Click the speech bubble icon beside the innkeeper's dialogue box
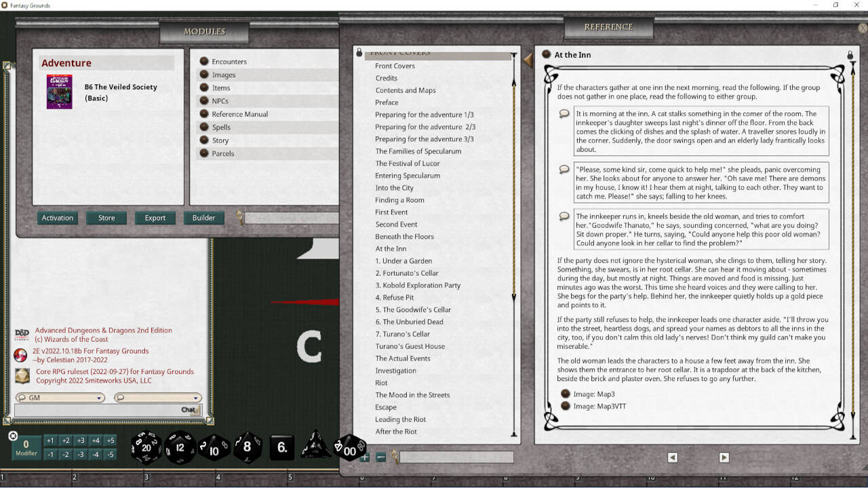This screenshot has width=868, height=488. point(564,216)
